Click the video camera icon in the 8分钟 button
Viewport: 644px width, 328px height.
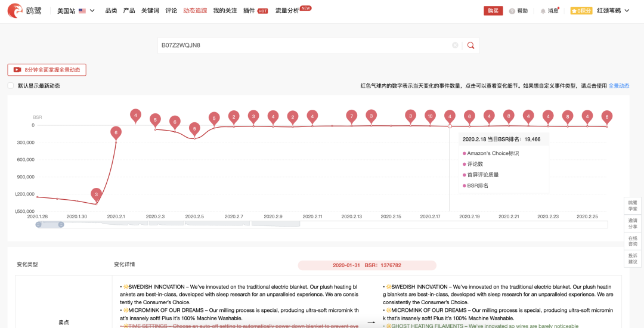17,70
